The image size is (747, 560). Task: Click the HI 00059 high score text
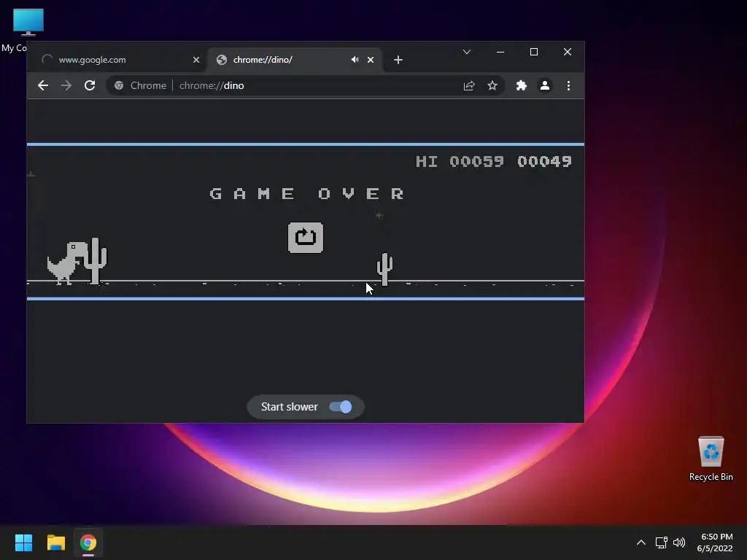[x=460, y=161]
